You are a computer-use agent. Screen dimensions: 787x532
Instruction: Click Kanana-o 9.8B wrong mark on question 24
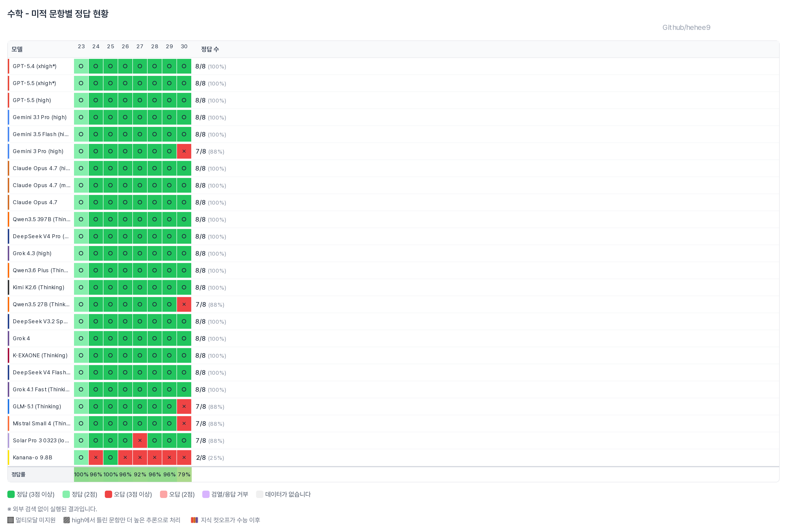click(x=96, y=458)
